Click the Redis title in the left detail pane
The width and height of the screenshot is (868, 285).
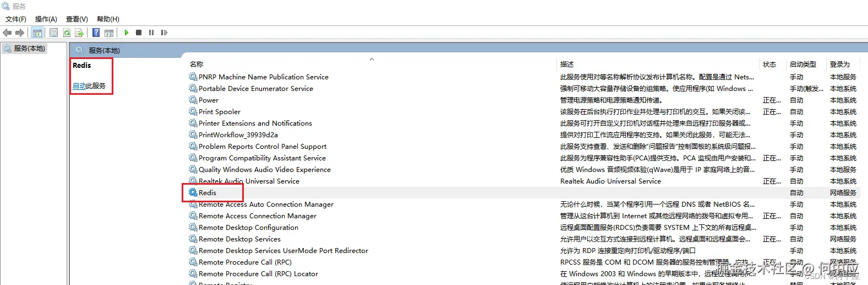(x=82, y=65)
